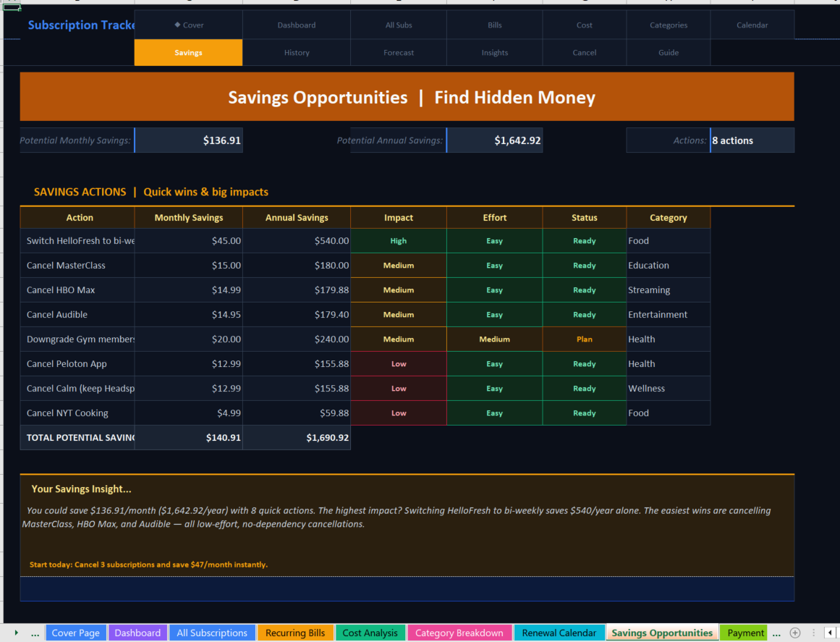Select the 'Cancel Peloton App' action cell

(x=77, y=364)
